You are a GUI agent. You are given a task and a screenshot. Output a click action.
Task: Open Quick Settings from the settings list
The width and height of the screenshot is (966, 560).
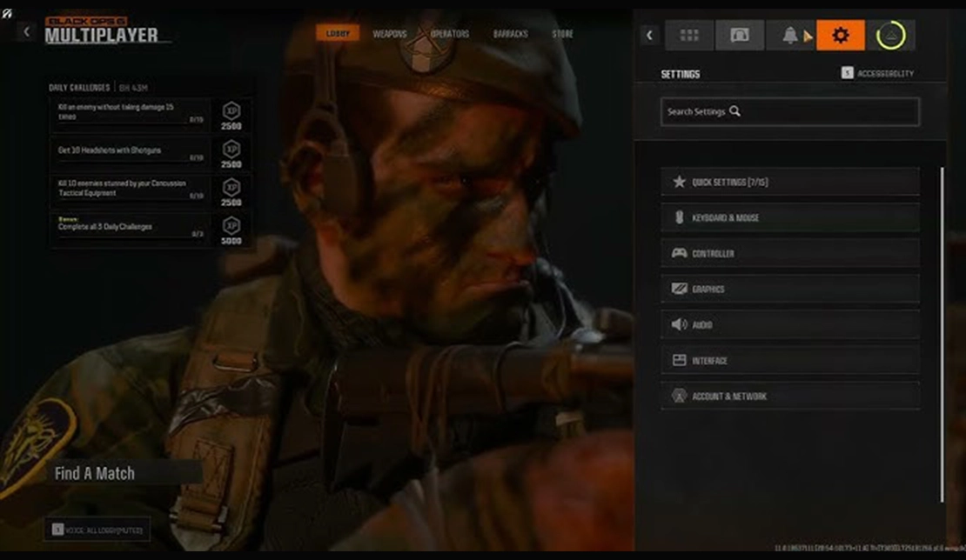pyautogui.click(x=788, y=182)
